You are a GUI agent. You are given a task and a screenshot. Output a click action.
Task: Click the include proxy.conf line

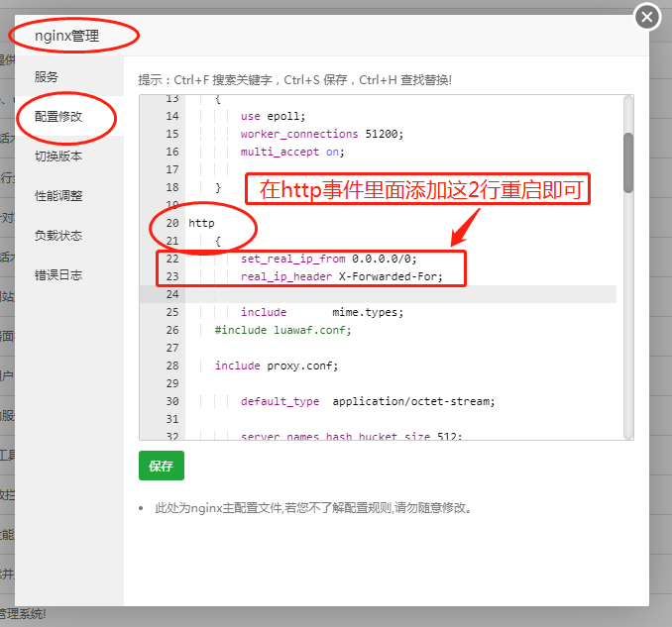[x=277, y=366]
